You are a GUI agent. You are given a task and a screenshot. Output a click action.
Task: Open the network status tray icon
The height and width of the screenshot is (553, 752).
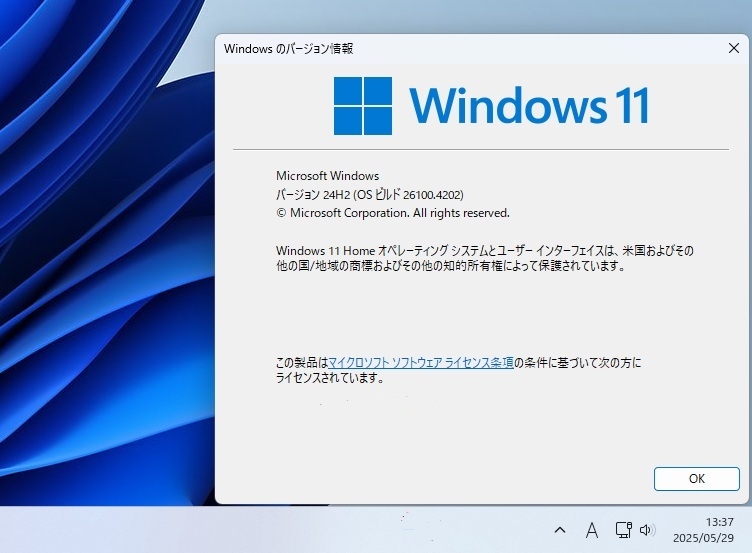(x=623, y=529)
